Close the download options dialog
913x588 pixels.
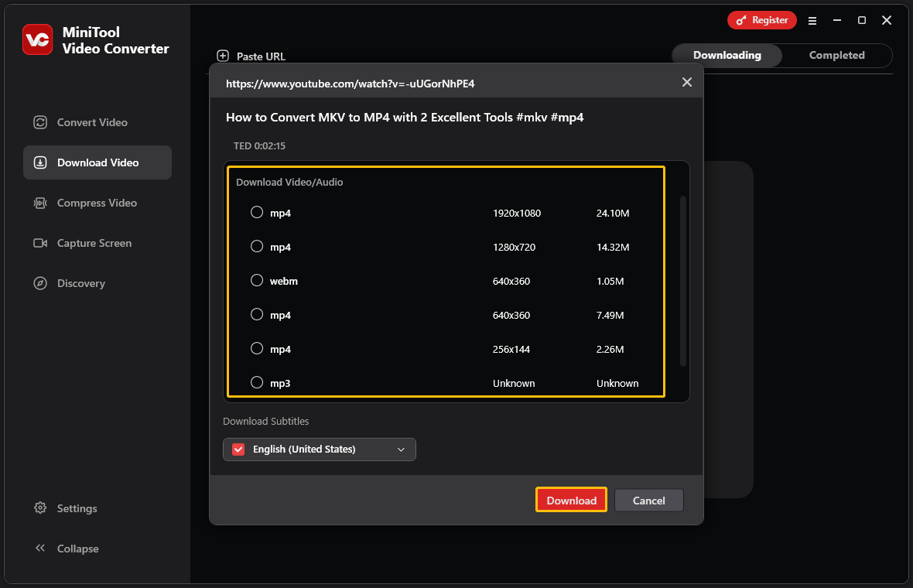pyautogui.click(x=687, y=82)
